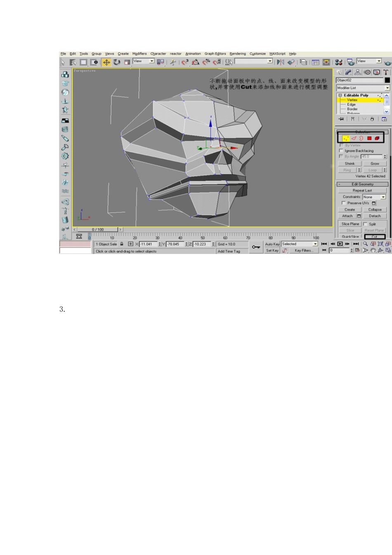Open the Modifiers menu
This screenshot has width=392, height=555.
139,54
